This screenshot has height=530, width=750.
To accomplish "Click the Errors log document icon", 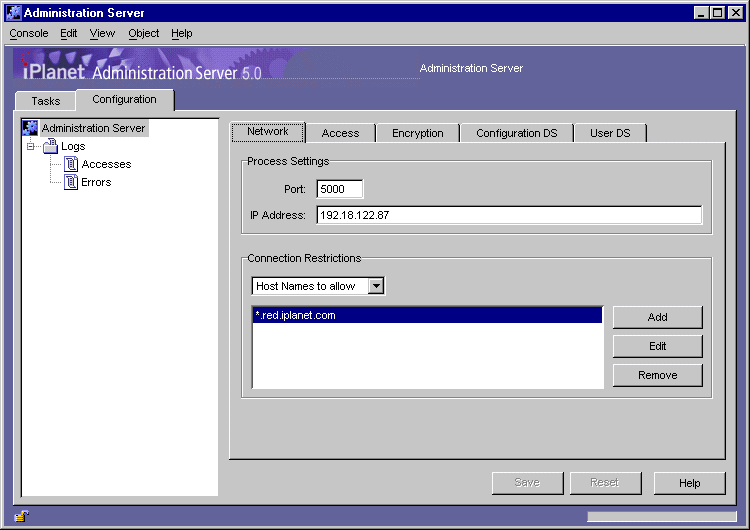I will click(71, 182).
